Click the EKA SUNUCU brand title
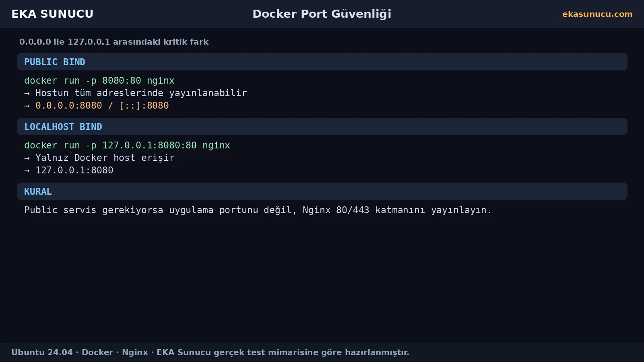 [52, 14]
